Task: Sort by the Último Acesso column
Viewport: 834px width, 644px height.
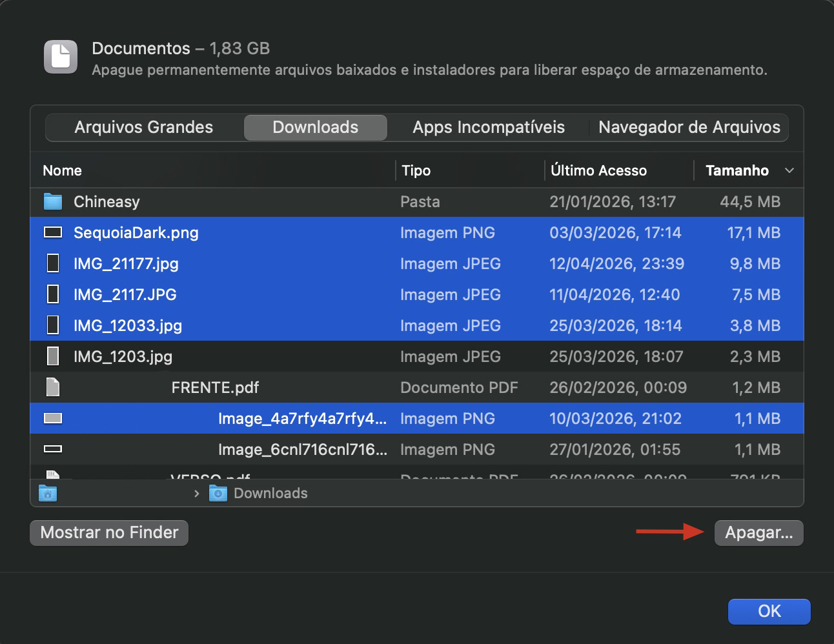Action: point(599,170)
